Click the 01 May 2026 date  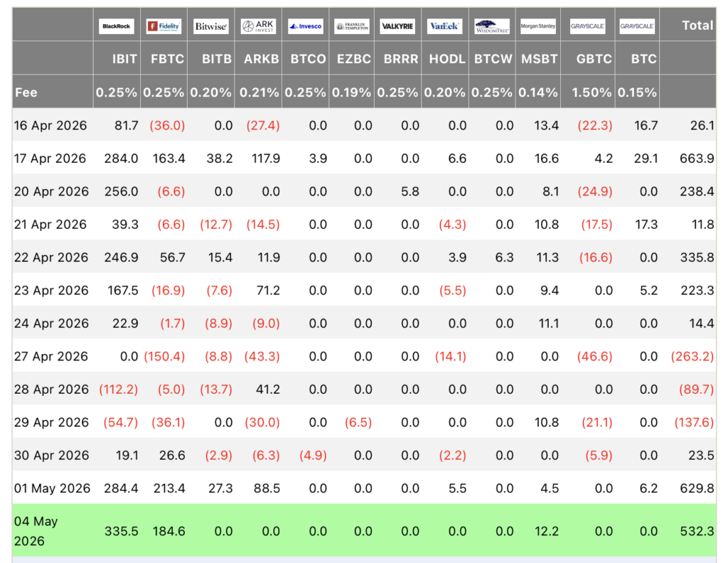click(52, 488)
